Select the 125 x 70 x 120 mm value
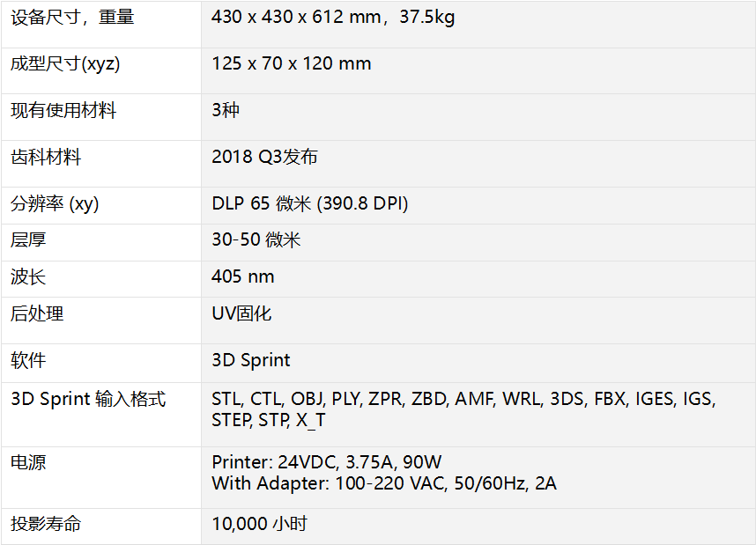 coord(291,63)
